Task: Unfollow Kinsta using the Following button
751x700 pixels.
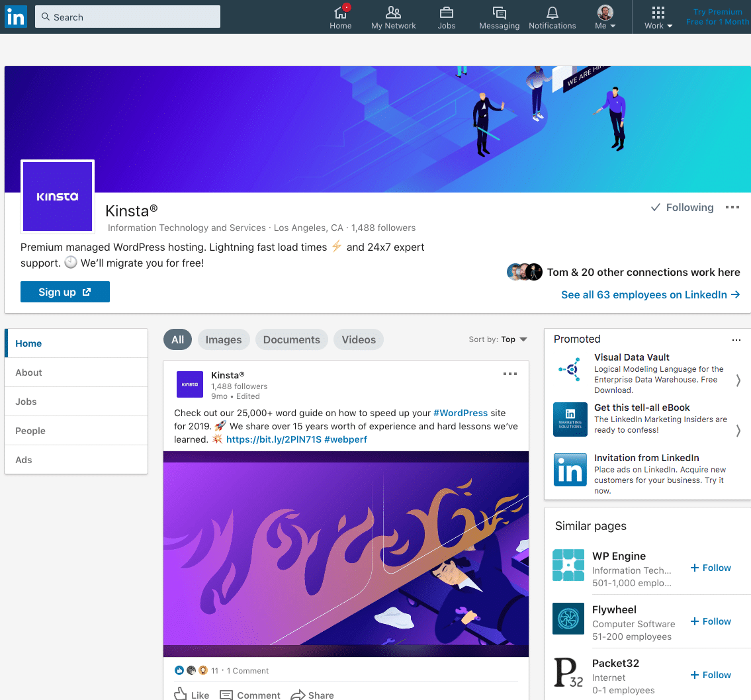Action: [x=682, y=207]
